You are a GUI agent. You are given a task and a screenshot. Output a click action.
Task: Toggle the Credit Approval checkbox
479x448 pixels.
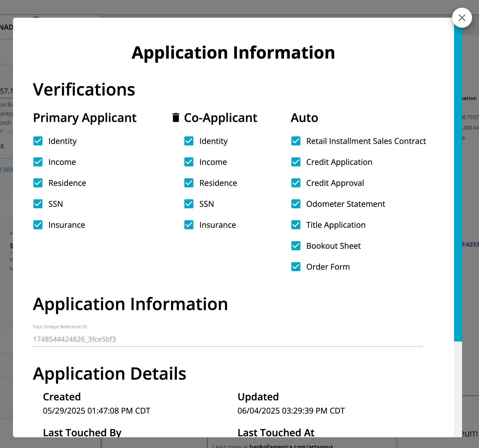click(296, 183)
